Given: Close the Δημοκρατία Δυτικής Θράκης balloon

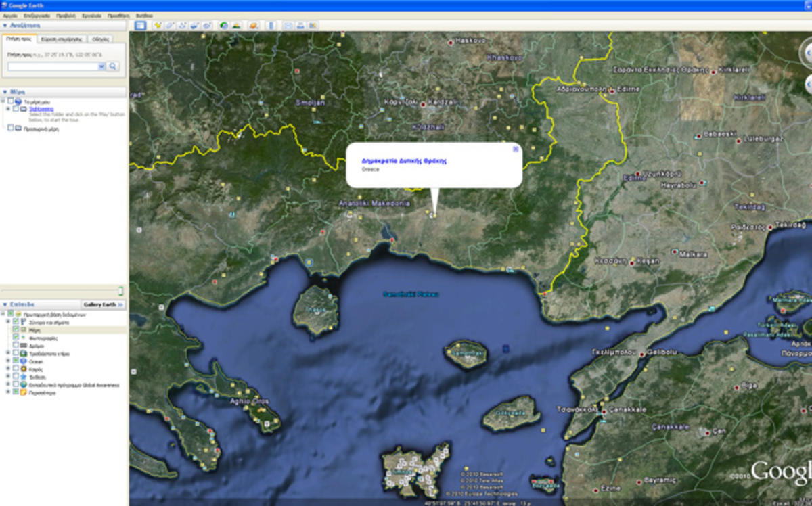Looking at the screenshot, I should pyautogui.click(x=516, y=148).
